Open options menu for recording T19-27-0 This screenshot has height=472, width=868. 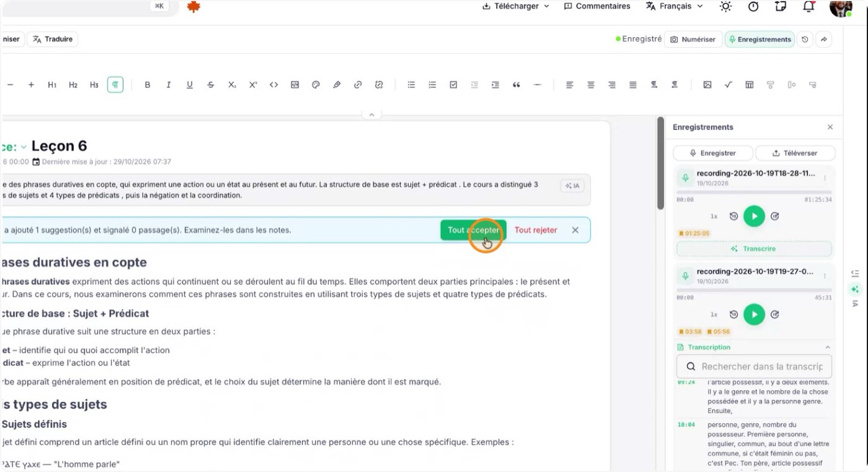click(x=825, y=276)
